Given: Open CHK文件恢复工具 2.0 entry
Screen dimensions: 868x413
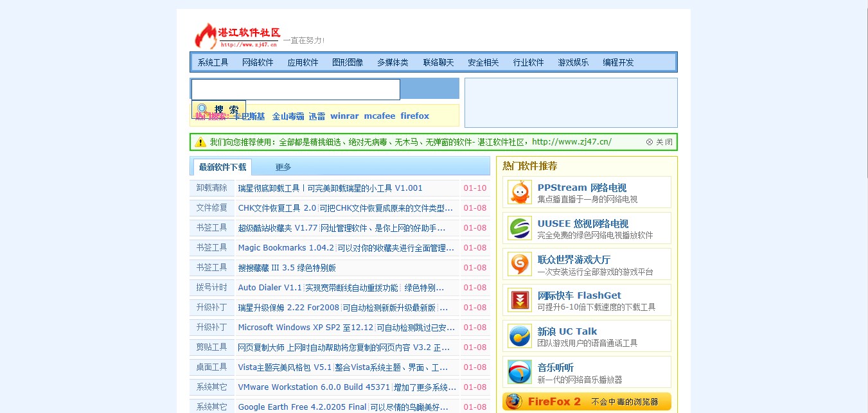Looking at the screenshot, I should pos(346,208).
